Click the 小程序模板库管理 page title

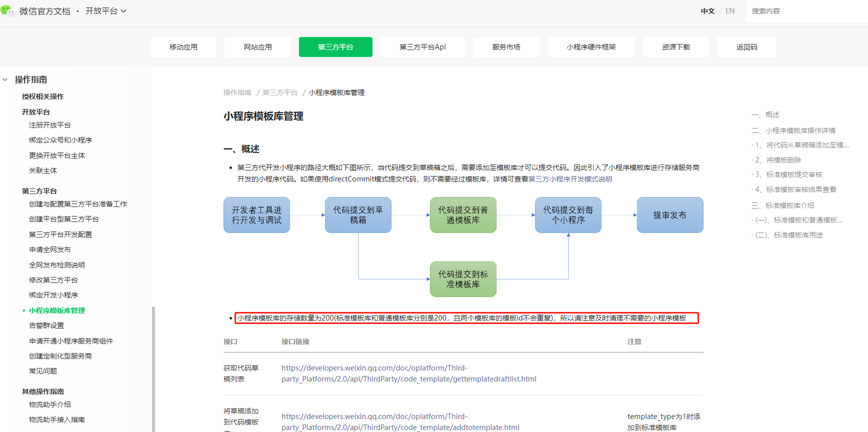[x=263, y=116]
